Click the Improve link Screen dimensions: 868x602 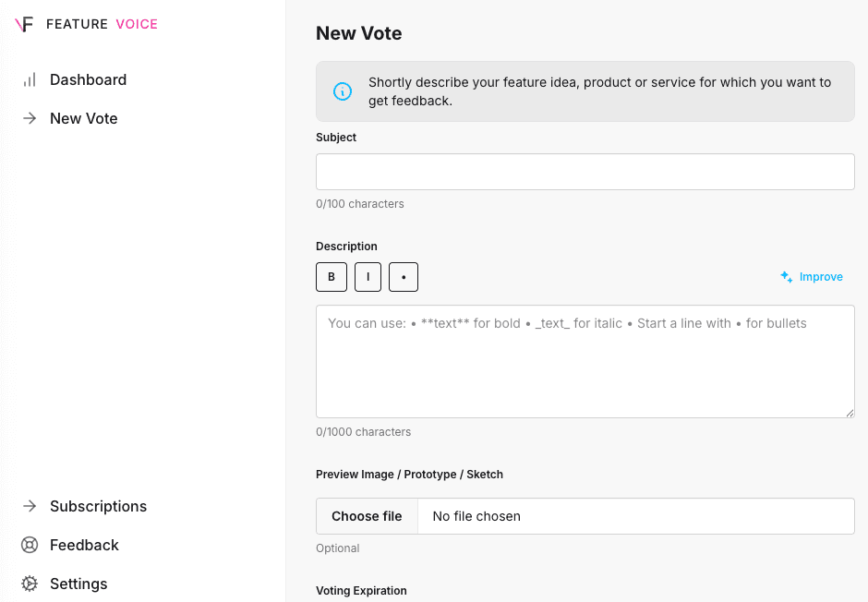tap(820, 276)
